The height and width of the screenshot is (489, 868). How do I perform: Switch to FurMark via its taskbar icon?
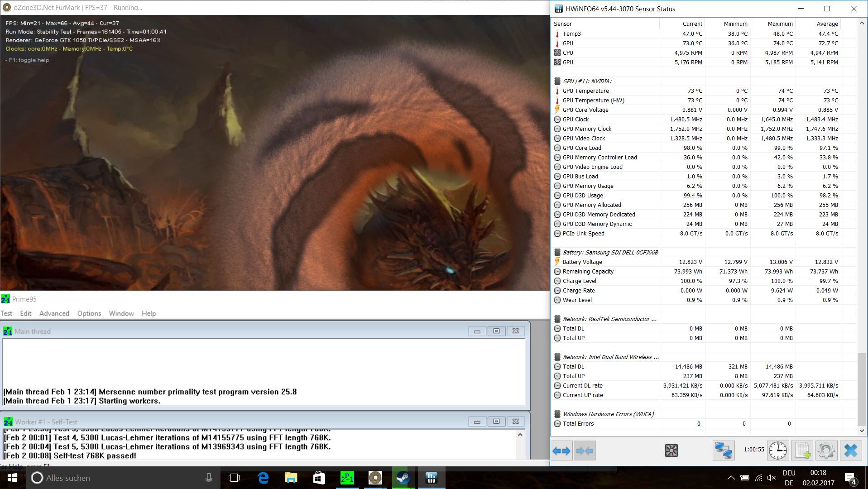tap(375, 478)
